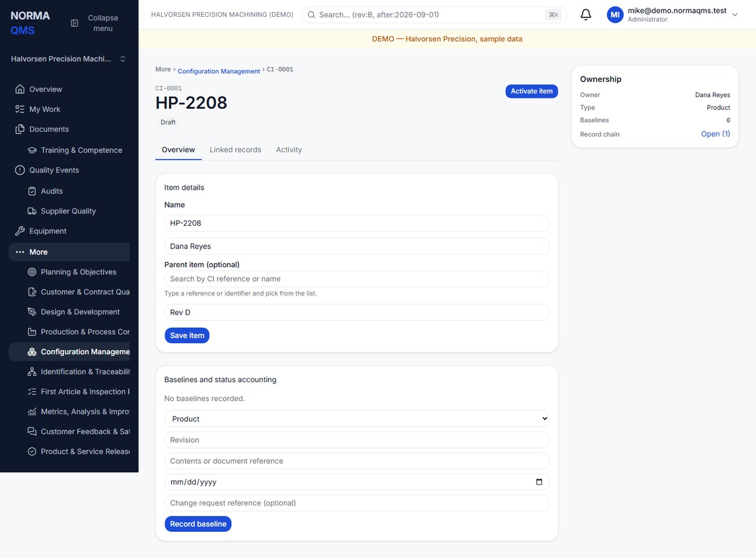
Task: Click the Activate item button
Action: [x=532, y=91]
